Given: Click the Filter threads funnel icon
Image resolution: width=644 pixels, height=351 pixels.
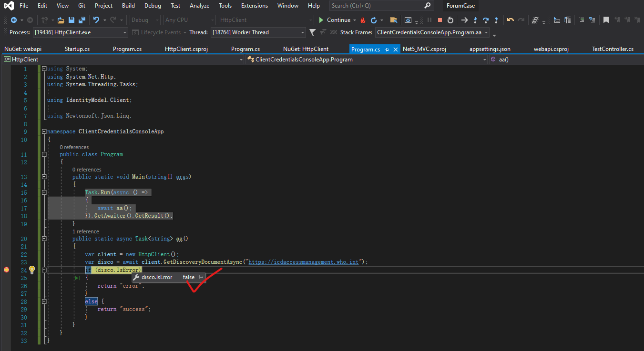Looking at the screenshot, I should click(x=312, y=32).
